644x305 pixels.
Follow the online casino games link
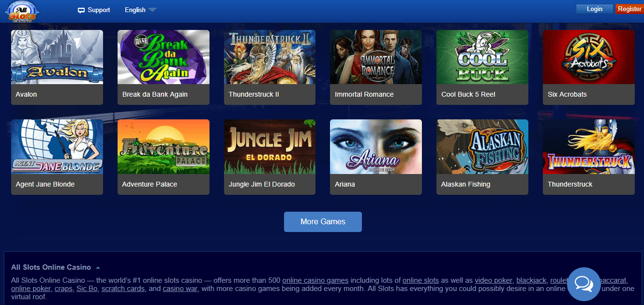(315, 280)
